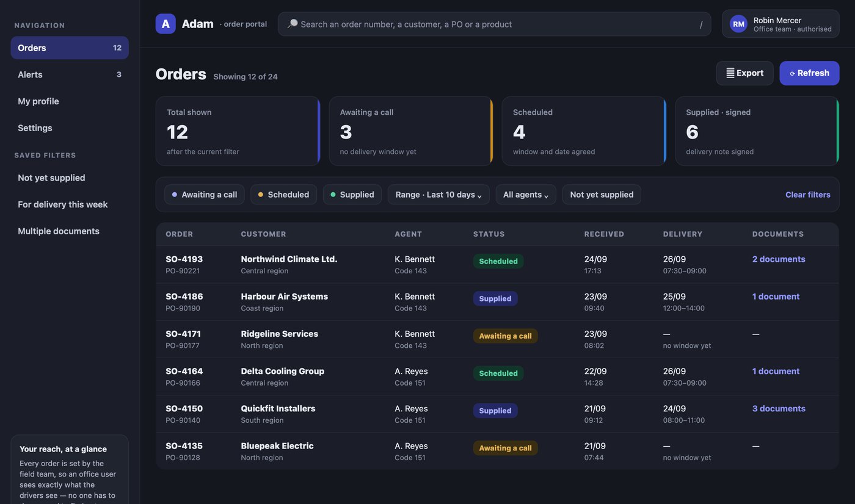Focus the order search field
This screenshot has height=504, width=855.
[494, 24]
